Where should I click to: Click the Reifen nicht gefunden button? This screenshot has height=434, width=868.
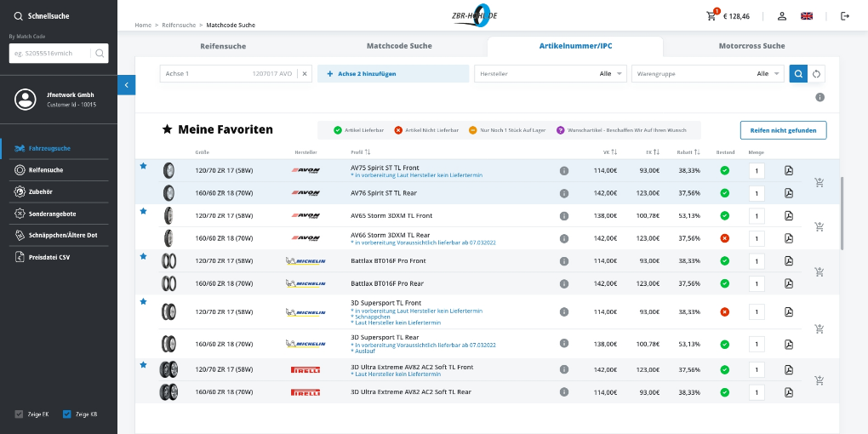783,130
